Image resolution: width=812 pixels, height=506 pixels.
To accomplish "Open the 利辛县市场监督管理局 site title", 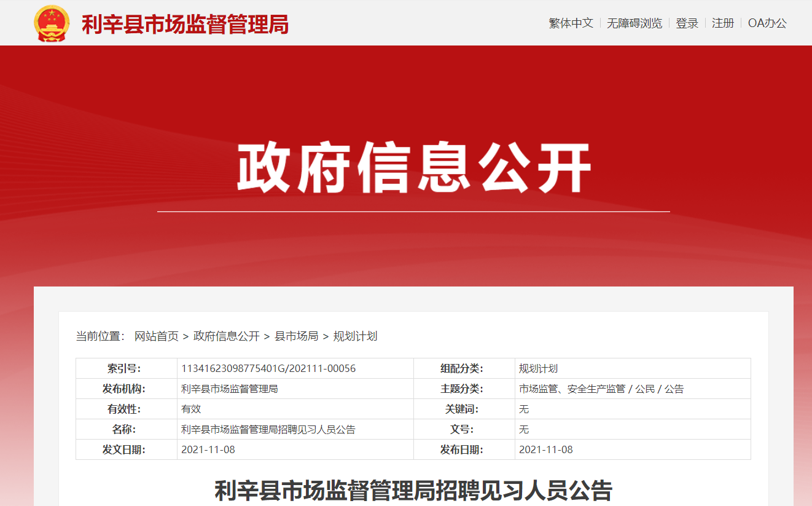I will pos(185,24).
